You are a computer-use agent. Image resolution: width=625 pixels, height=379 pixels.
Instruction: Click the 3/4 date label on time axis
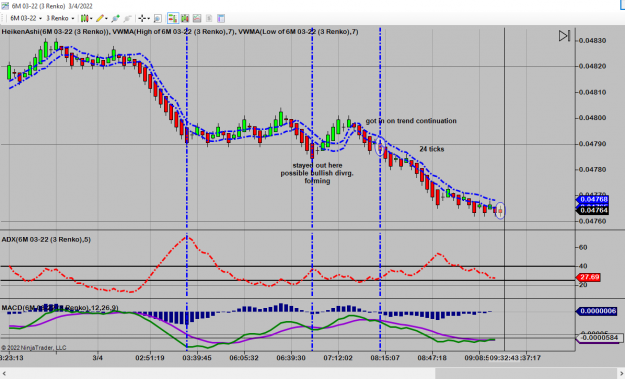pos(98,358)
